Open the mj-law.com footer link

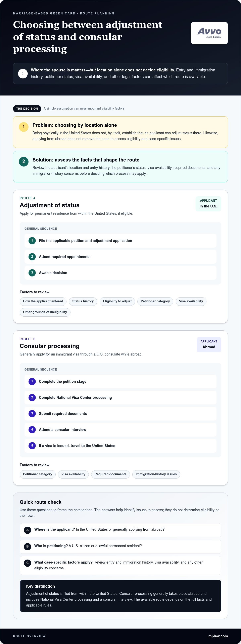click(x=218, y=636)
